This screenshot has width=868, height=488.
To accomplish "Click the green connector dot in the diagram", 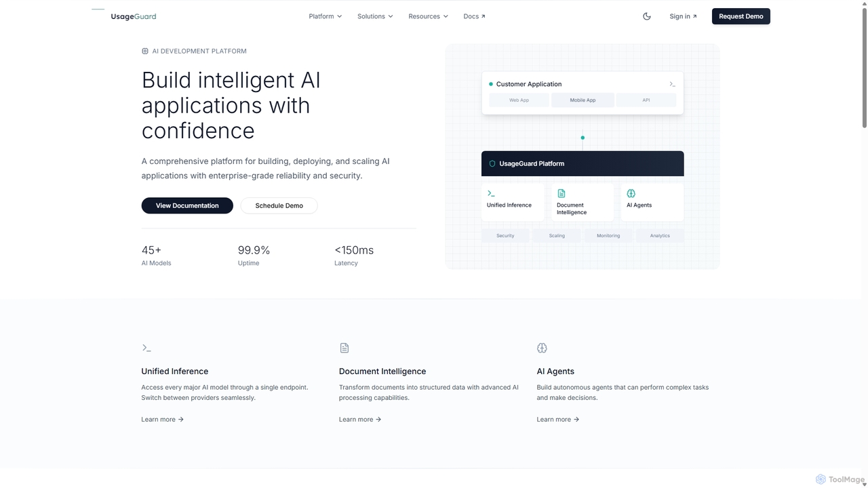I will coord(583,138).
